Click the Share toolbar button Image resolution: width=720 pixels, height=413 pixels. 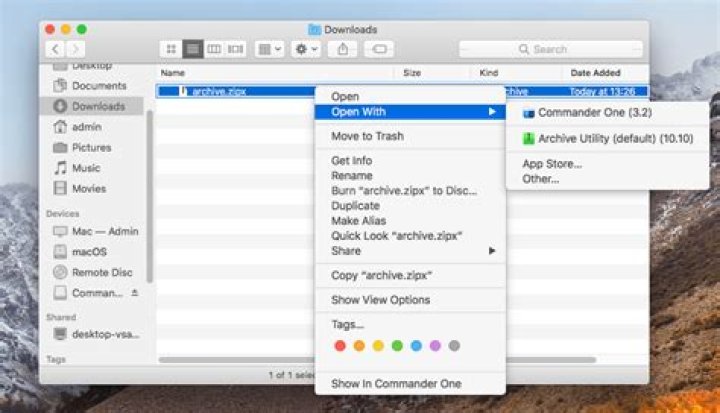pos(343,49)
